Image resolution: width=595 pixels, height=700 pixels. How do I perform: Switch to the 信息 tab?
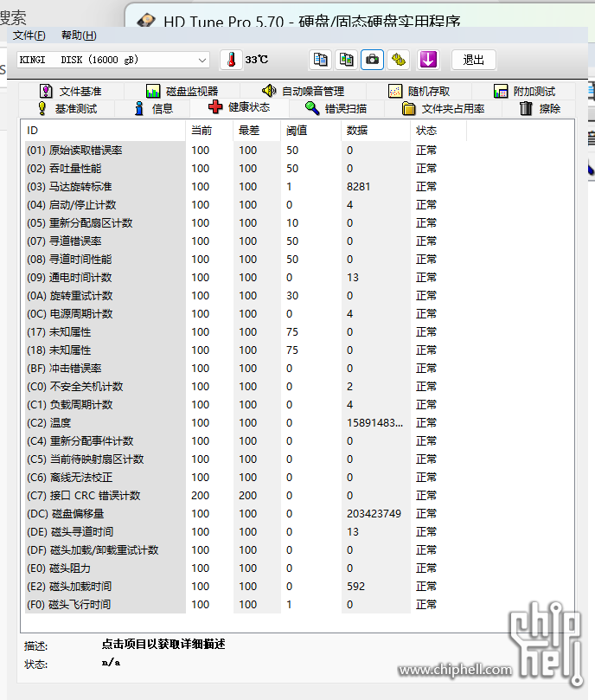154,108
